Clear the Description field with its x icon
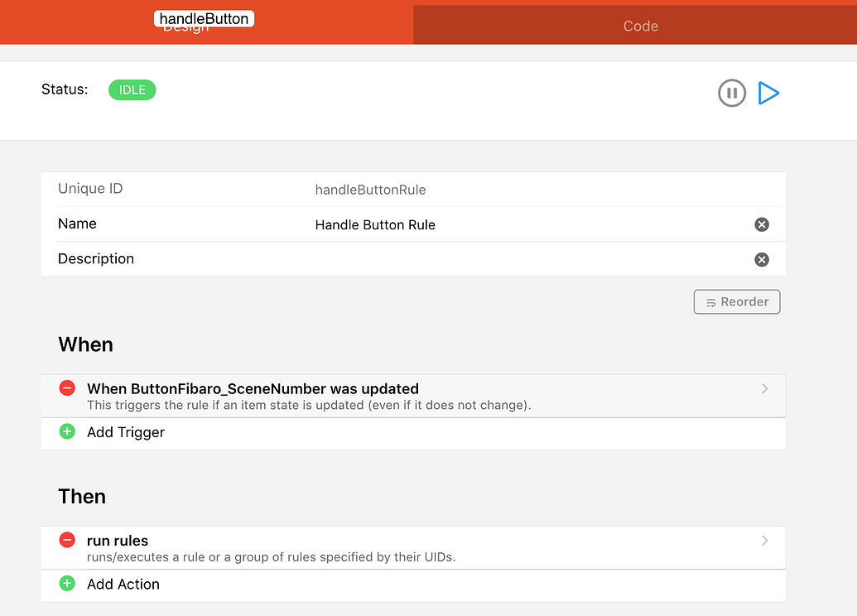Viewport: 857px width, 616px height. point(762,259)
